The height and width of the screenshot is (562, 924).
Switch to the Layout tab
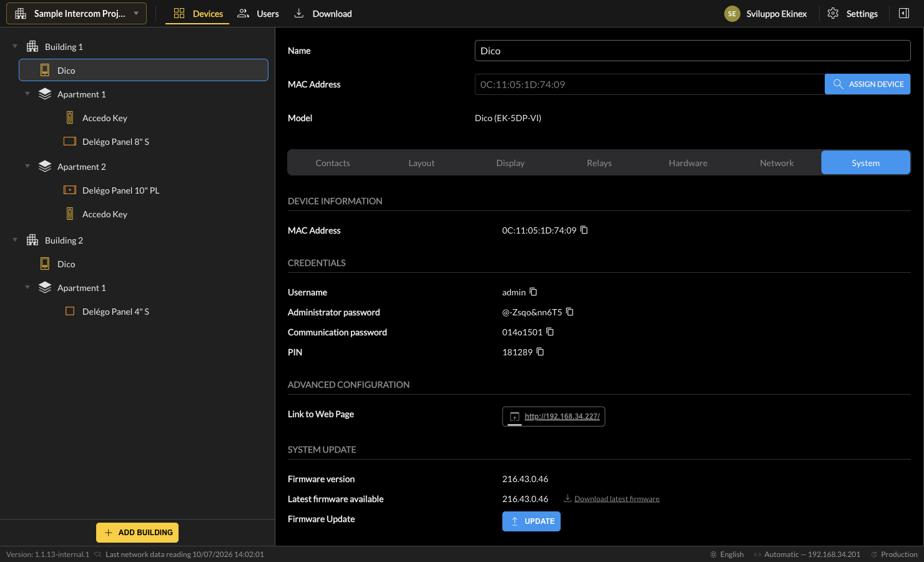(x=421, y=162)
